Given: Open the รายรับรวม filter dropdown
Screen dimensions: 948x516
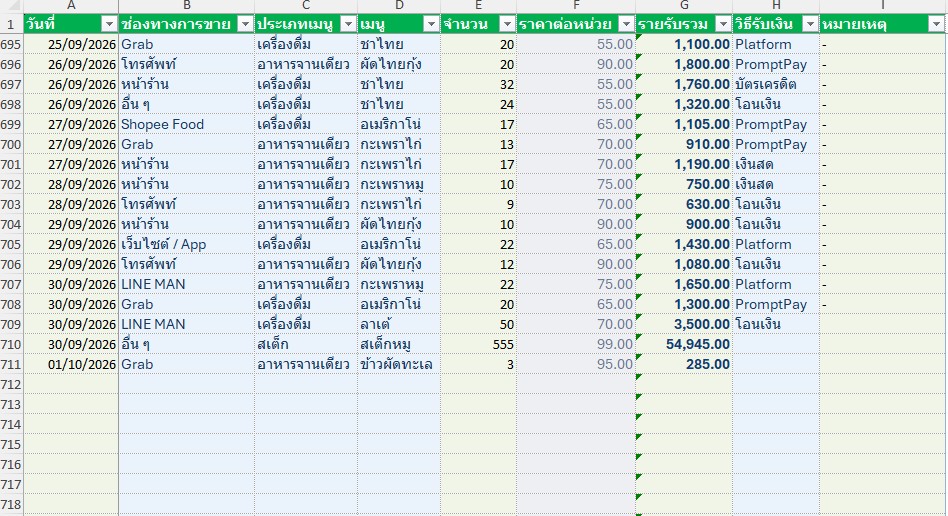Looking at the screenshot, I should (x=723, y=24).
